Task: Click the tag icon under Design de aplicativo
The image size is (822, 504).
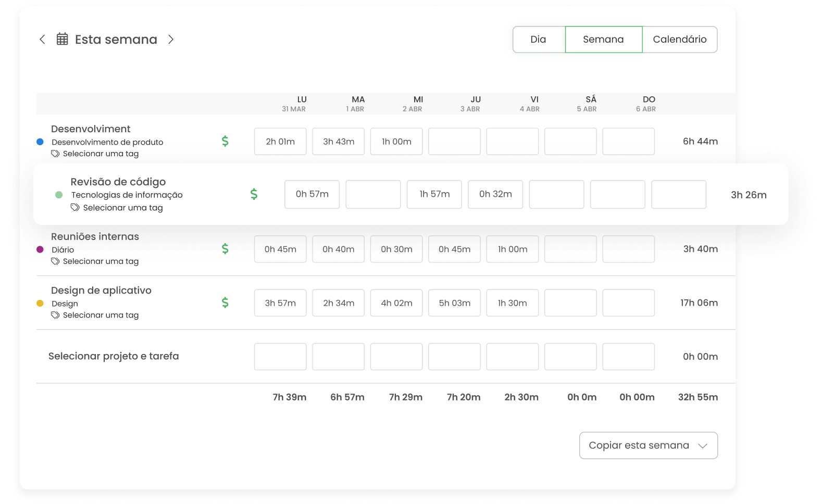Action: pos(55,315)
